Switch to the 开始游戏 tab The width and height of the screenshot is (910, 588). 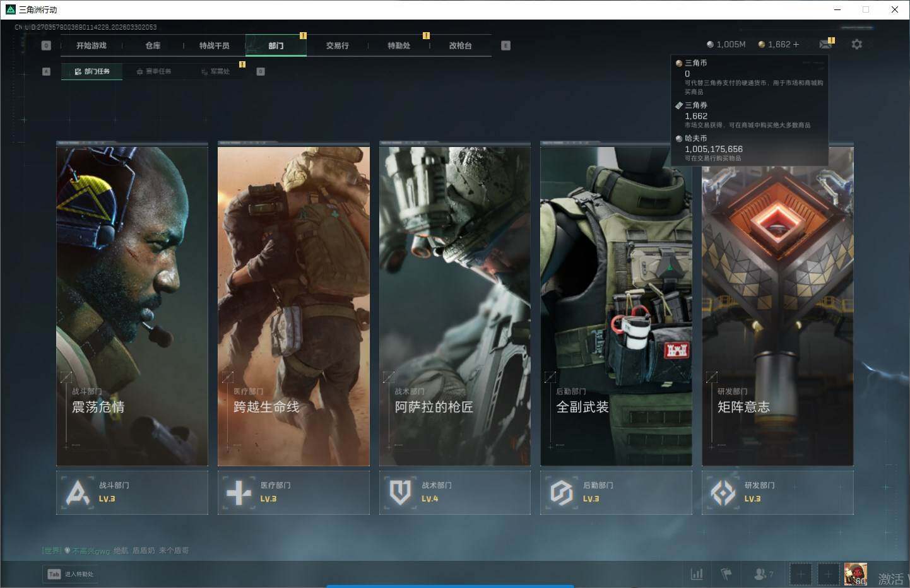click(x=92, y=45)
